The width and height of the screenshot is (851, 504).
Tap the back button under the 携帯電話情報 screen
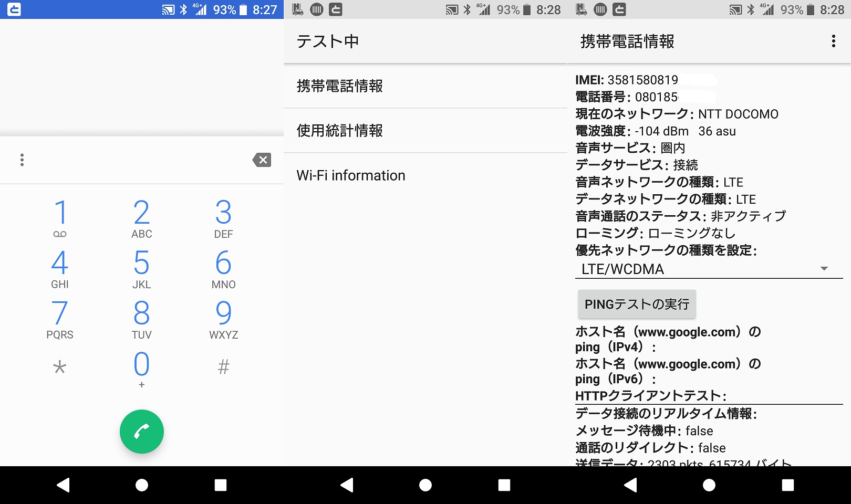(630, 485)
